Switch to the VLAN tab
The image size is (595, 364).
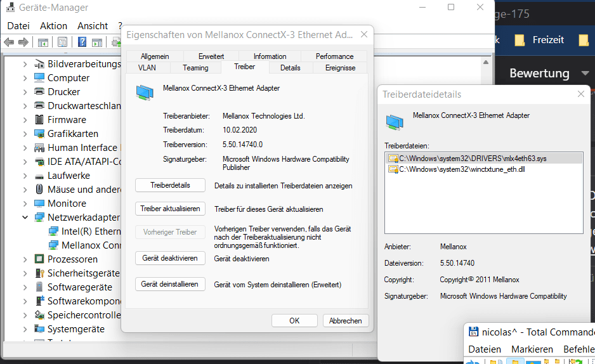tap(147, 67)
